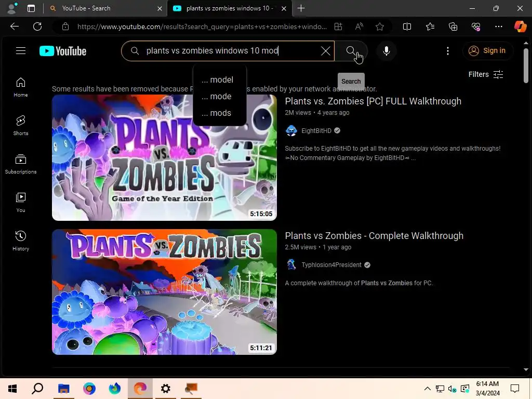Clear the search query with the X

coord(325,51)
